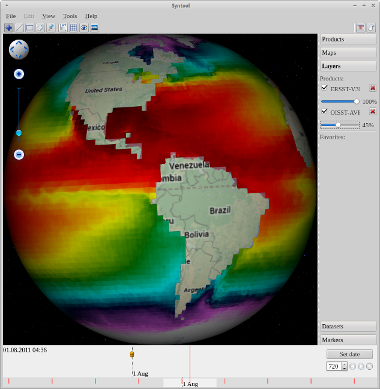Uncheck the OISST-AVHRR layer checkbox

(324, 111)
